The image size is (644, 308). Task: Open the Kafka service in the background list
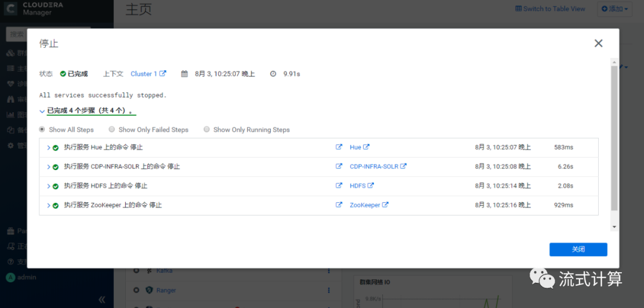165,270
